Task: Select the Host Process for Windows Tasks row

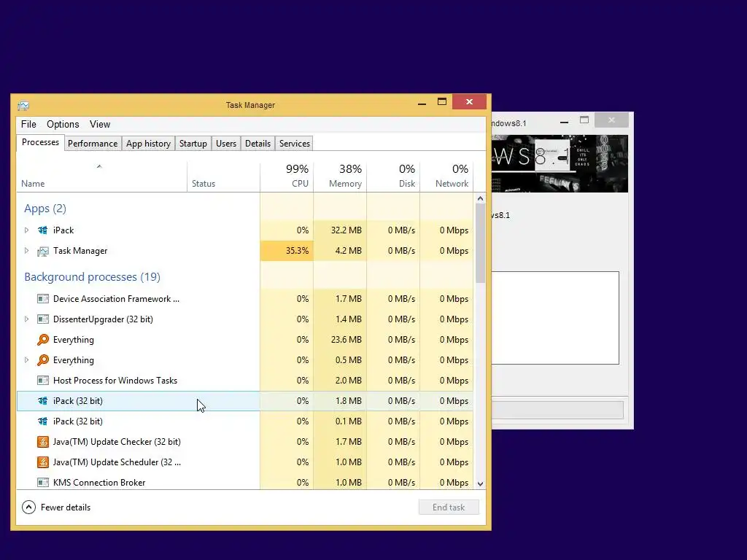Action: click(245, 381)
